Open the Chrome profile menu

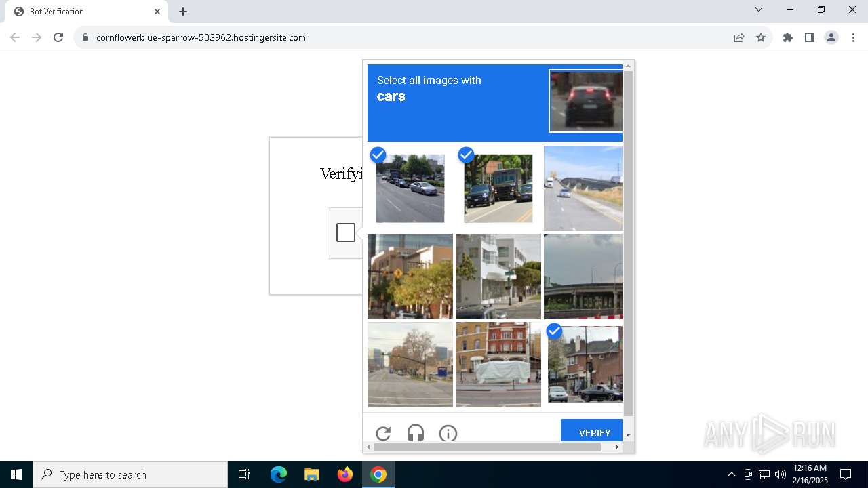tap(831, 37)
